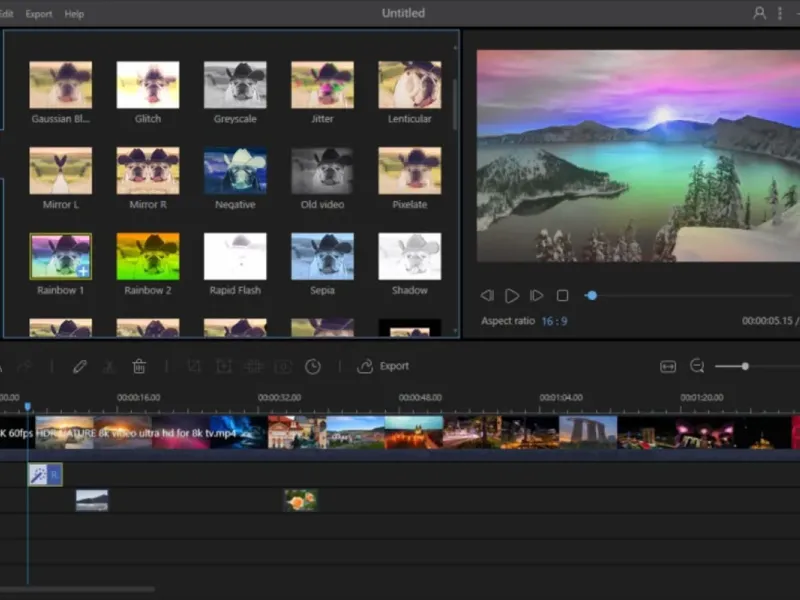Image resolution: width=800 pixels, height=600 pixels.
Task: Click the clock duration icon in toolbar
Action: tap(313, 367)
